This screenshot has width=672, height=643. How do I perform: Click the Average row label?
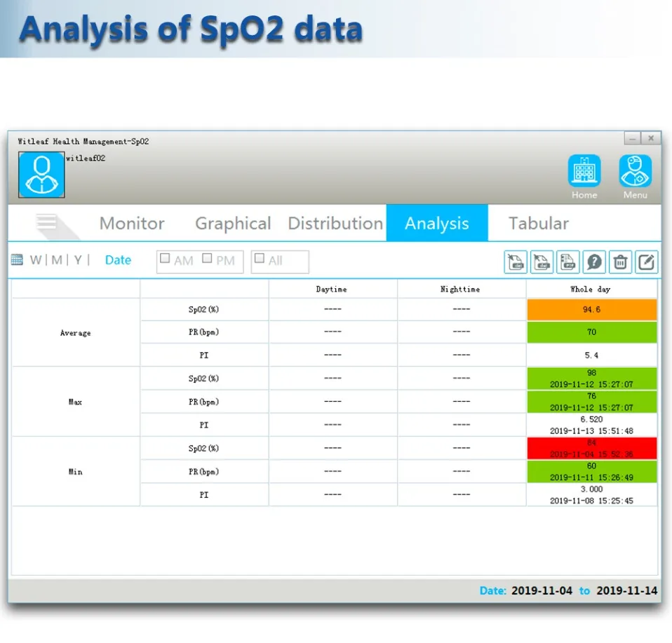tap(76, 333)
